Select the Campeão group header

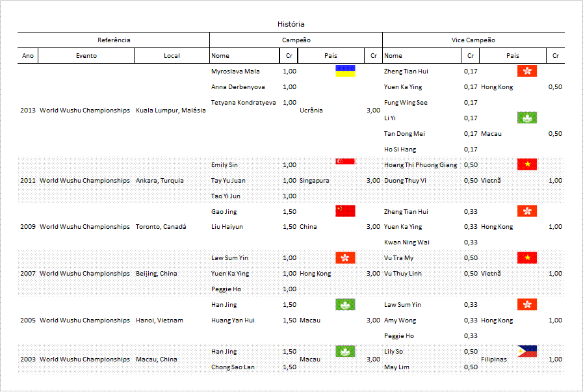point(296,40)
